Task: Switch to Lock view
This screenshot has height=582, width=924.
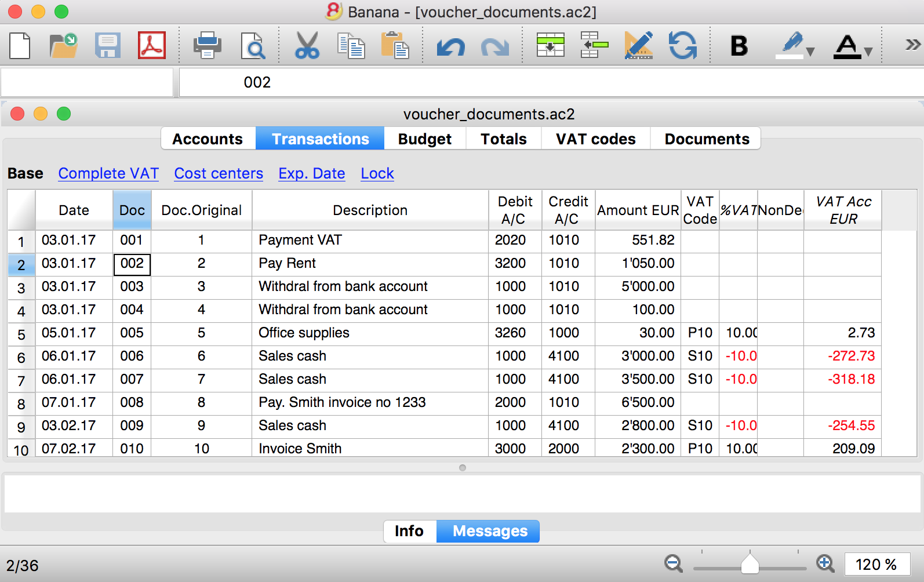Action: (x=377, y=173)
